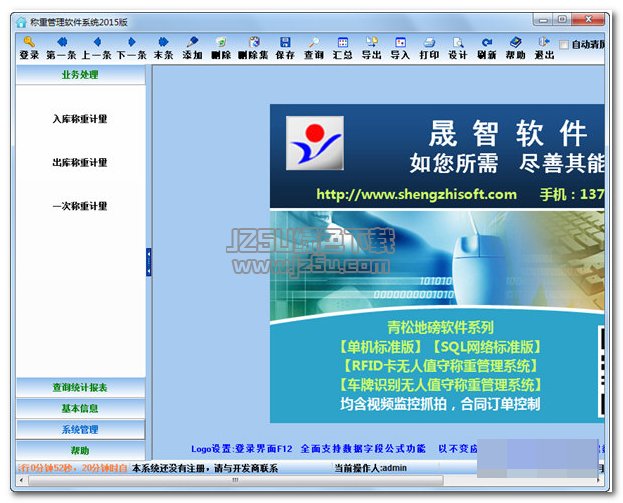
Task: Open the 帮助 section in sidebar
Action: 80,451
